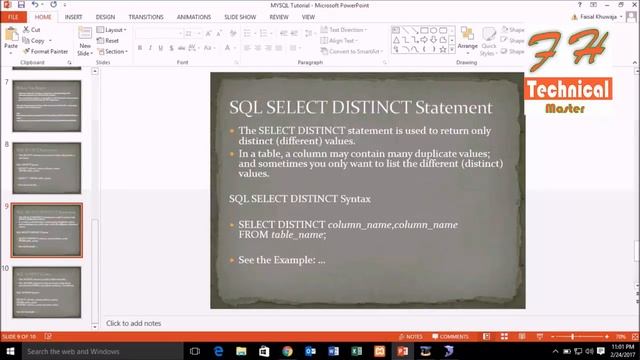Screen dimensions: 640x360
Task: Select the rectangle shape in shapes gallery
Action: [424, 30]
